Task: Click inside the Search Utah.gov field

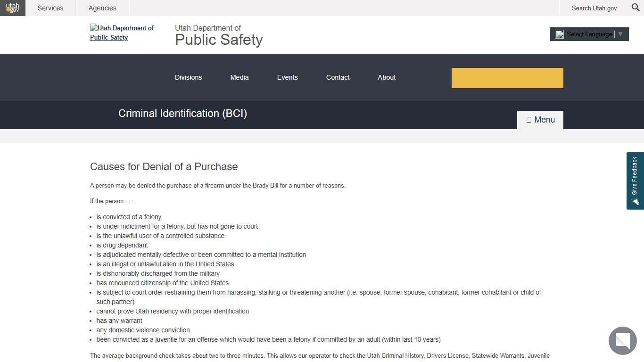Action: click(x=594, y=8)
